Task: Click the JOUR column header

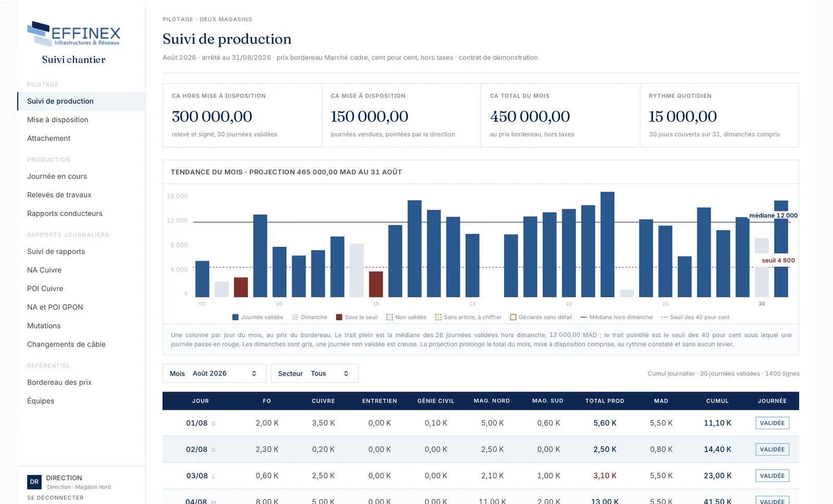Action: coord(200,401)
